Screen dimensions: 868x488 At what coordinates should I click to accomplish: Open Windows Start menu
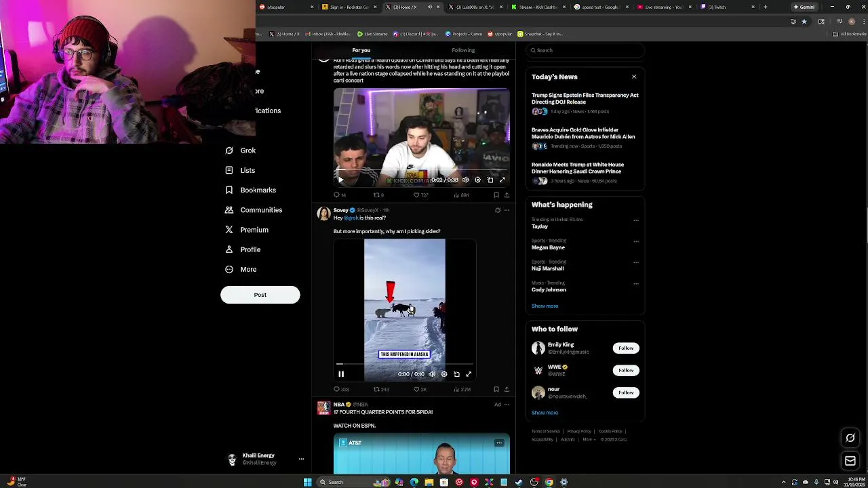[x=307, y=482]
